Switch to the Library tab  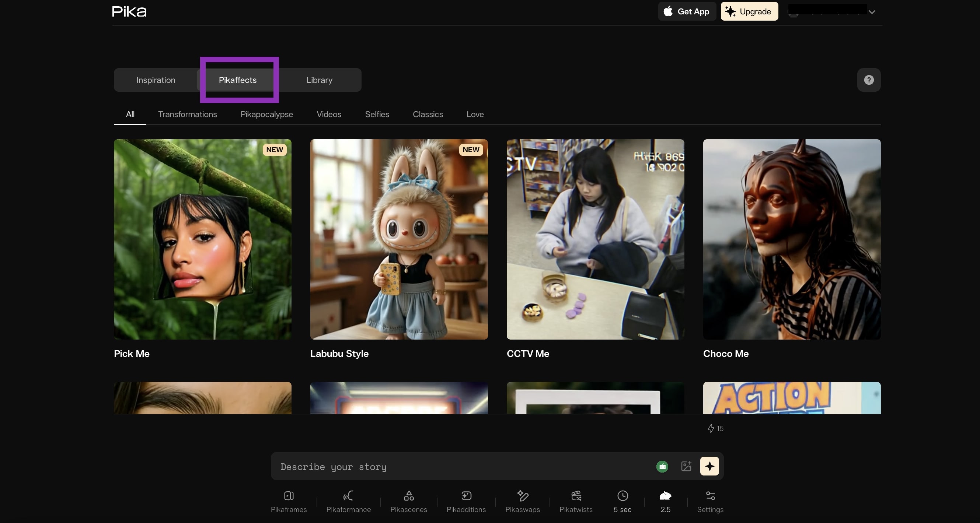tap(319, 80)
